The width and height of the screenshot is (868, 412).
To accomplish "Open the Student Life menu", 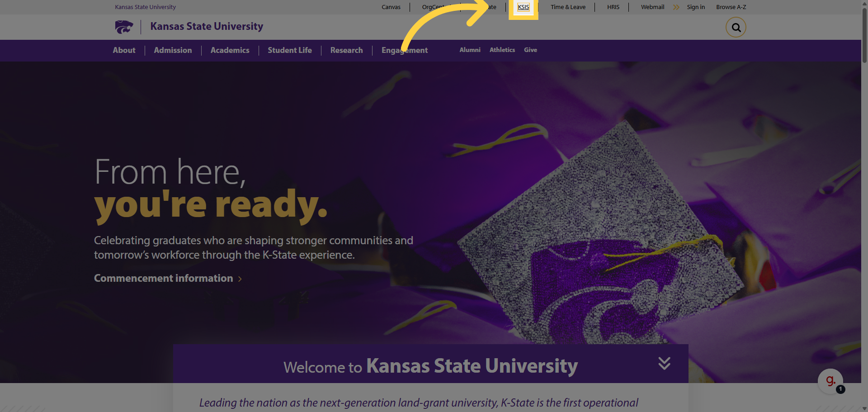I will point(290,50).
